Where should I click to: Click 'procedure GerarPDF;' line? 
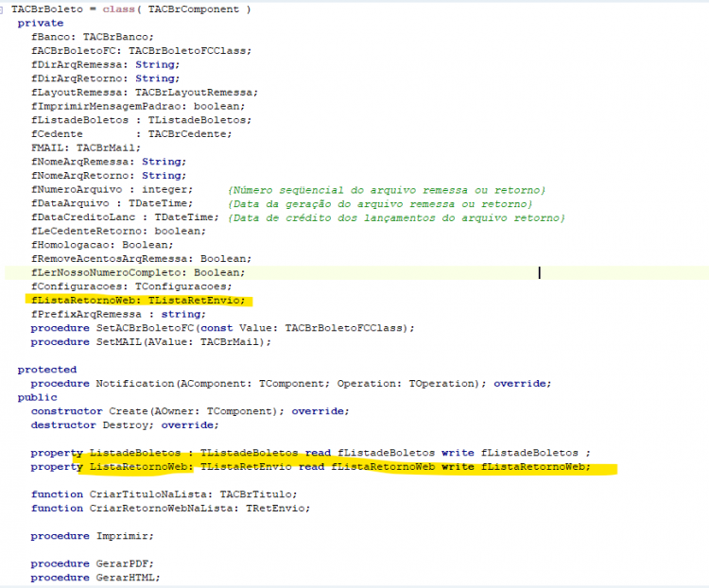point(93,563)
